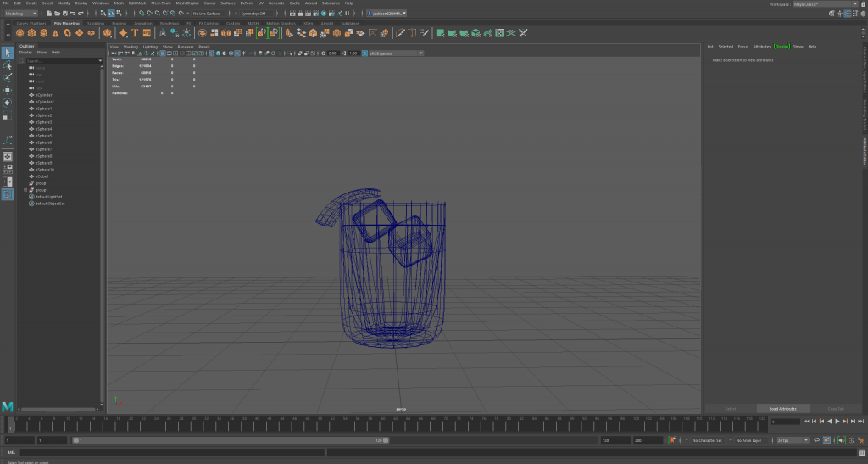Viewport: 868px width, 464px height.
Task: Select the arrow Select tool in toolbox
Action: pyautogui.click(x=8, y=53)
